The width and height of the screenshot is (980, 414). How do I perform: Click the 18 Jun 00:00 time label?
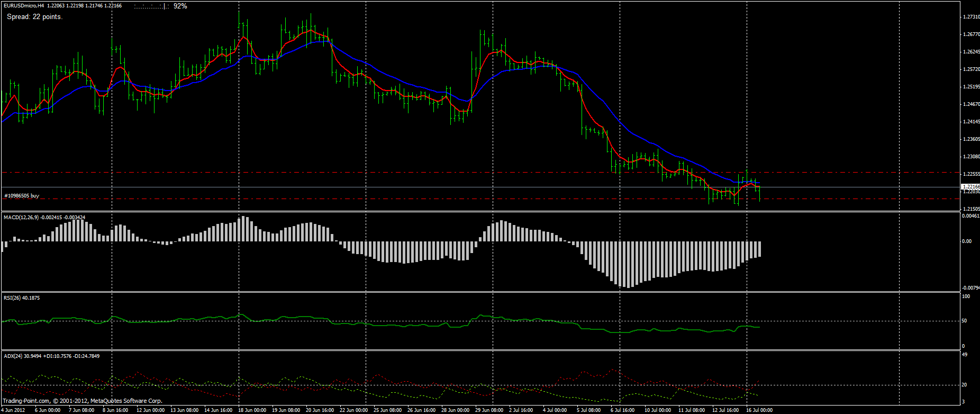(252, 410)
